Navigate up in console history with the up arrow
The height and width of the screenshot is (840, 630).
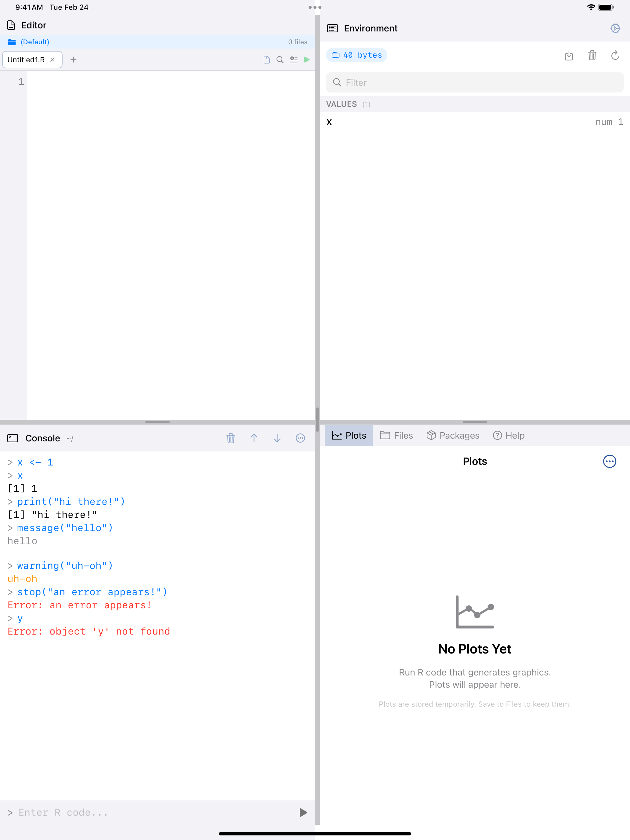pos(254,438)
